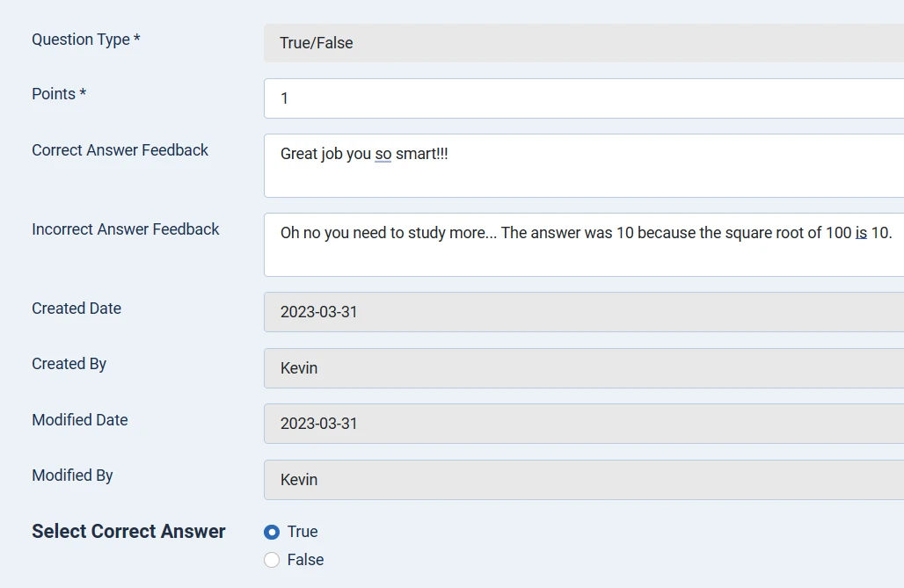The width and height of the screenshot is (904, 588).
Task: Click the Modified Date field
Action: (x=580, y=424)
